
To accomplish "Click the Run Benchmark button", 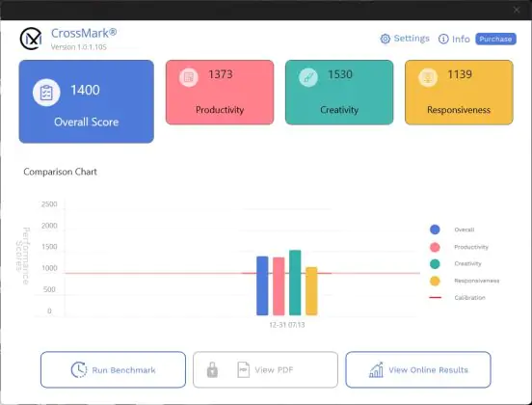I will click(113, 369).
